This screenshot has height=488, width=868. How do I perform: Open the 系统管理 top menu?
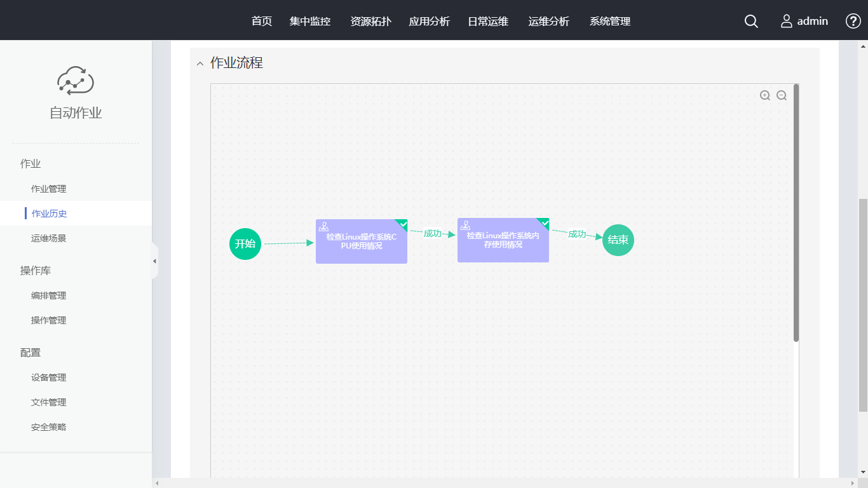pos(609,22)
